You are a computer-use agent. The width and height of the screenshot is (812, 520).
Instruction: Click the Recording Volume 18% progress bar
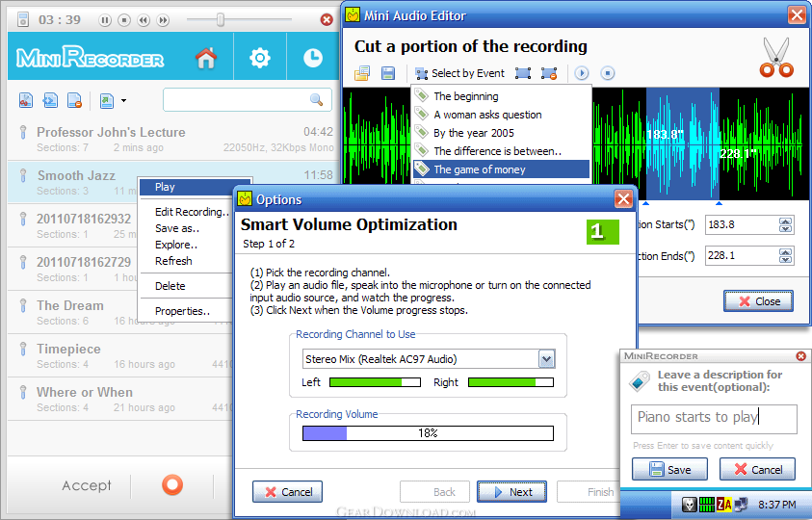pyautogui.click(x=428, y=433)
